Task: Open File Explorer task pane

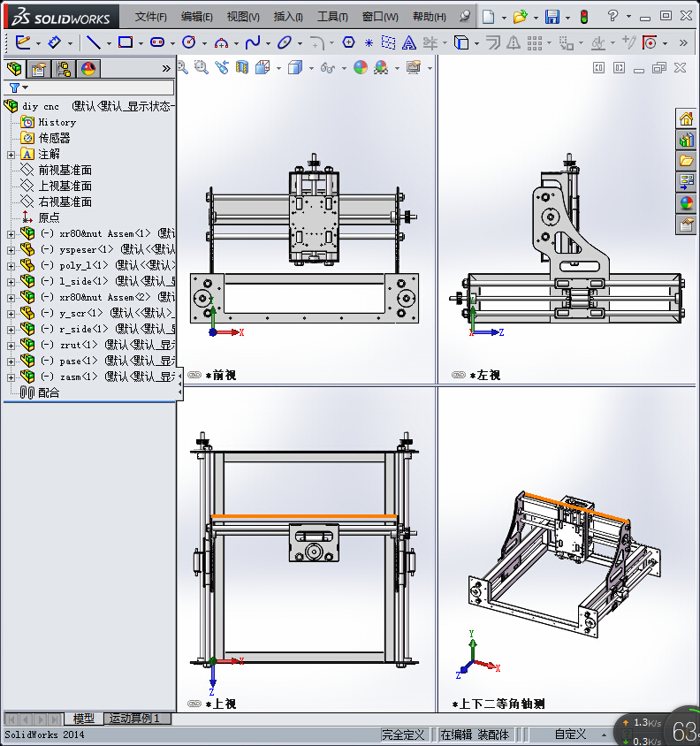Action: tap(686, 161)
